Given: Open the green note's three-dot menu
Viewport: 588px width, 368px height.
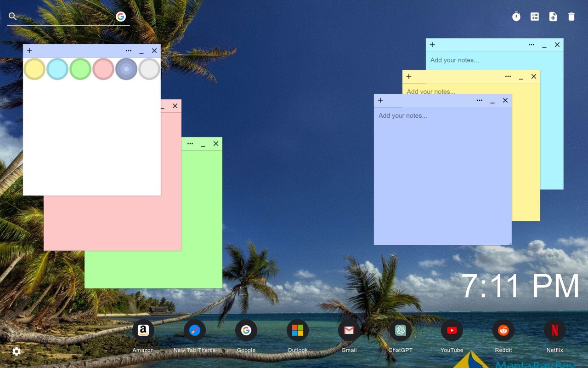Looking at the screenshot, I should pyautogui.click(x=190, y=144).
